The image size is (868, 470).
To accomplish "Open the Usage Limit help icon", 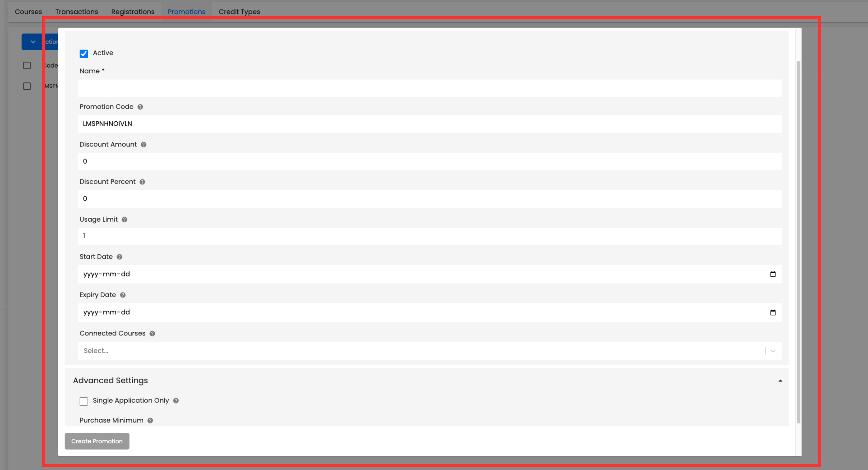I will [x=124, y=220].
